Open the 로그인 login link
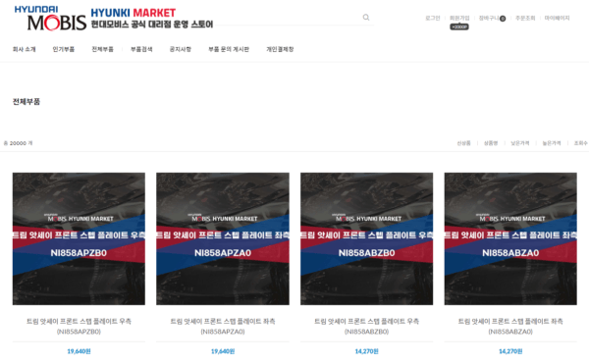The height and width of the screenshot is (364, 589). point(432,18)
